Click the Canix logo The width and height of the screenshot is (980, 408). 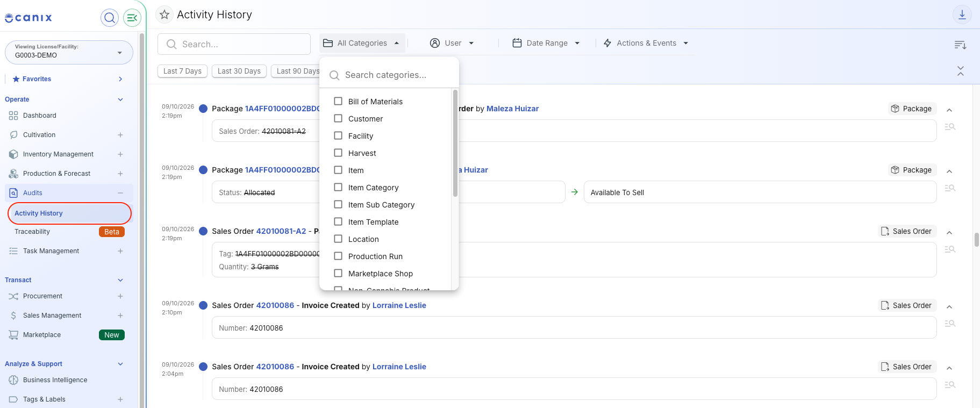pyautogui.click(x=28, y=18)
